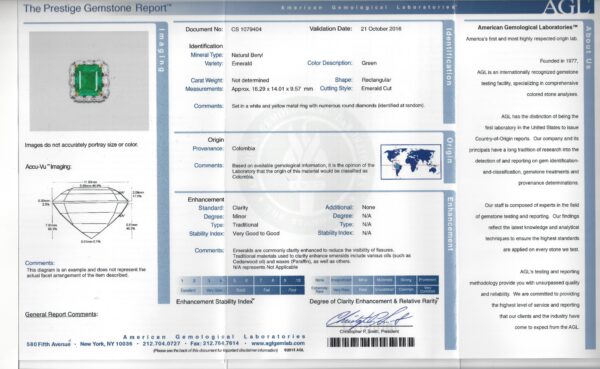Viewport: 600px width, 369px height.
Task: Click the world map origin image
Action: click(x=411, y=162)
